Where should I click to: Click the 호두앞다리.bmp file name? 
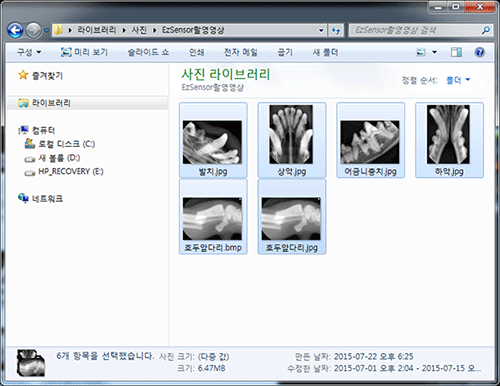pyautogui.click(x=213, y=248)
